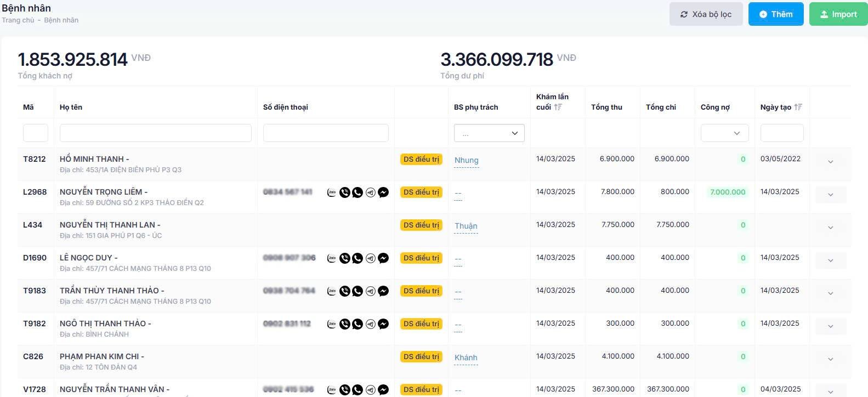Open Viber call icon for Lê Ngọc Duy
The width and height of the screenshot is (868, 397).
pos(344,258)
